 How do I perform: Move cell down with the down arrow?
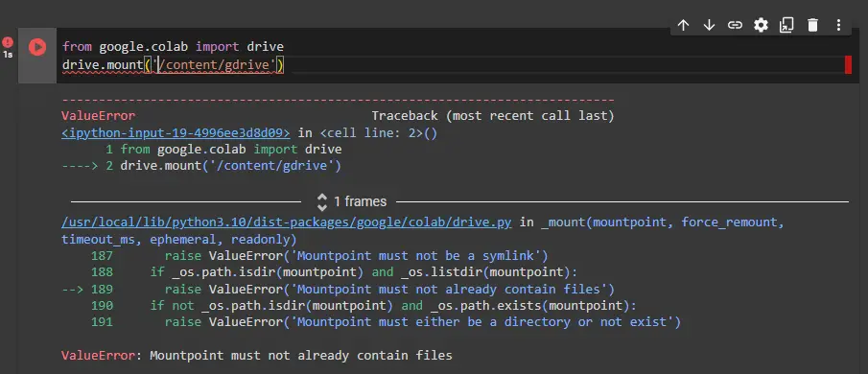pyautogui.click(x=709, y=25)
